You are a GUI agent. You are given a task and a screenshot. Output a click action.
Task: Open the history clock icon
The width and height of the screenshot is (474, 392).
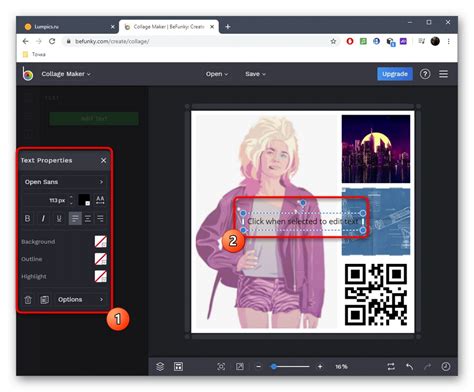point(446,367)
